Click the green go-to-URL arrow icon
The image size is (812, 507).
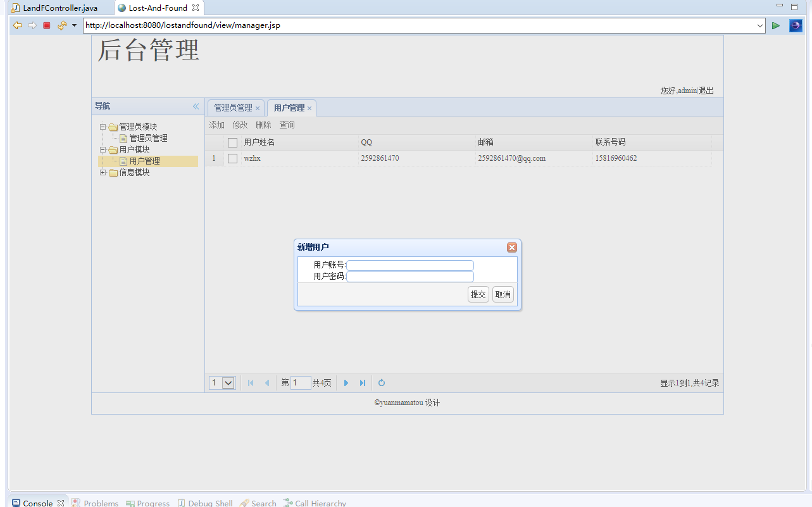[x=775, y=25]
